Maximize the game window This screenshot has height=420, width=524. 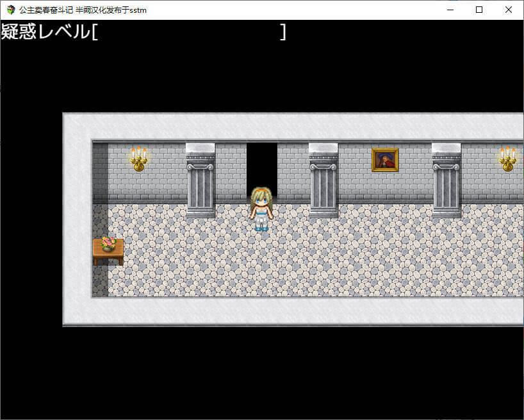[479, 10]
